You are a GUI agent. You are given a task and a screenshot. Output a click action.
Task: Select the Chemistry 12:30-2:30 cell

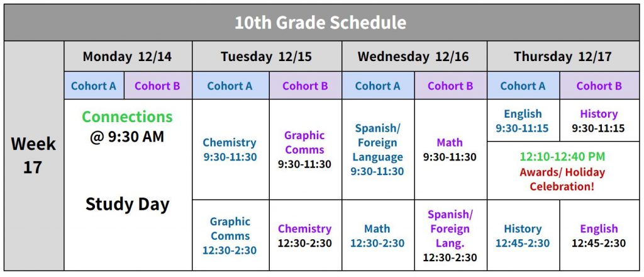tap(304, 236)
